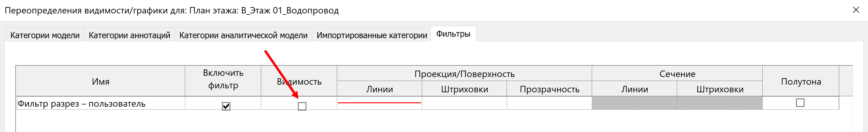Image resolution: width=868 pixels, height=132 pixels.
Task: Uncheck Включить фильтр for Фильтр разрез
Action: 226,106
